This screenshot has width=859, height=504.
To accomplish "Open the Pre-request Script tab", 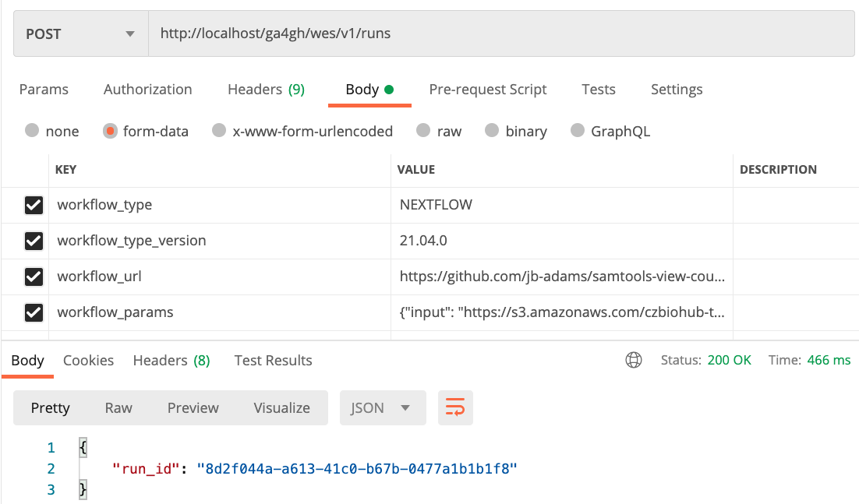I will (488, 90).
